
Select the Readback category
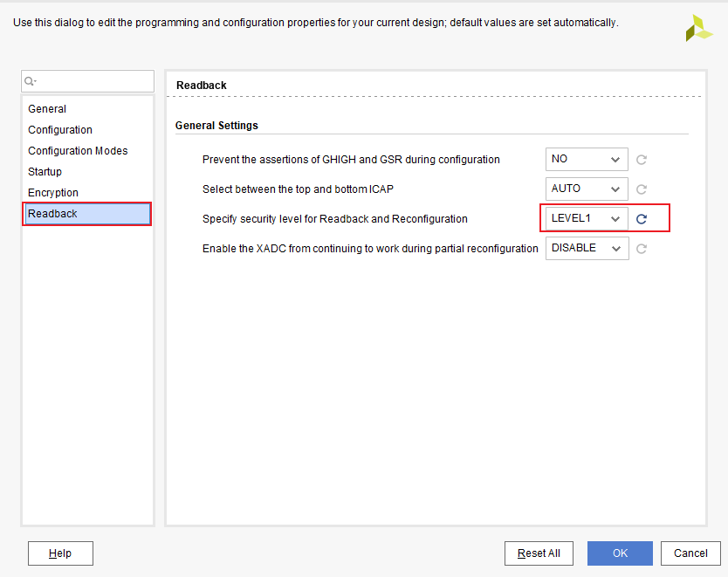(87, 214)
